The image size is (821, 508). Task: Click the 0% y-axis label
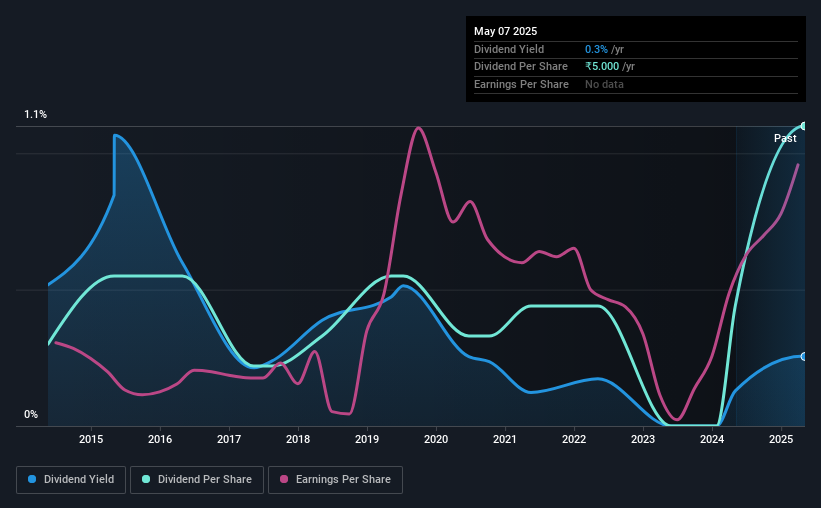coord(31,414)
